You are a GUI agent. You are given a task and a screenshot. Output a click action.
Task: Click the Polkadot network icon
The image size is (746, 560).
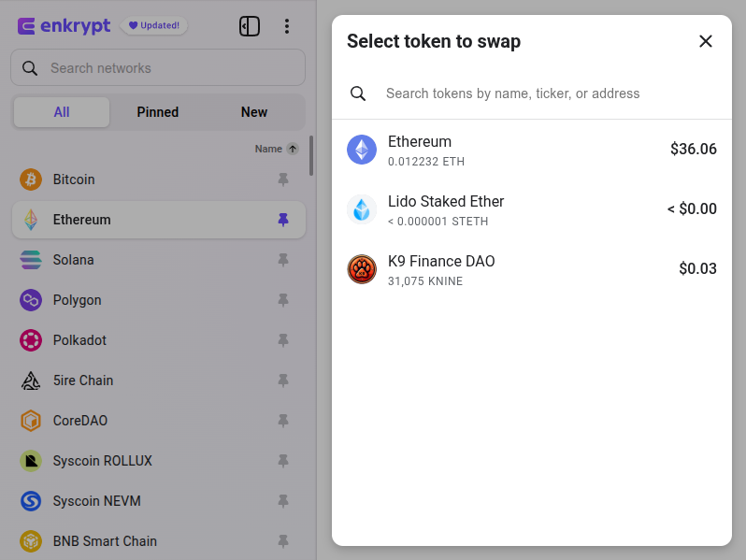pyautogui.click(x=31, y=340)
